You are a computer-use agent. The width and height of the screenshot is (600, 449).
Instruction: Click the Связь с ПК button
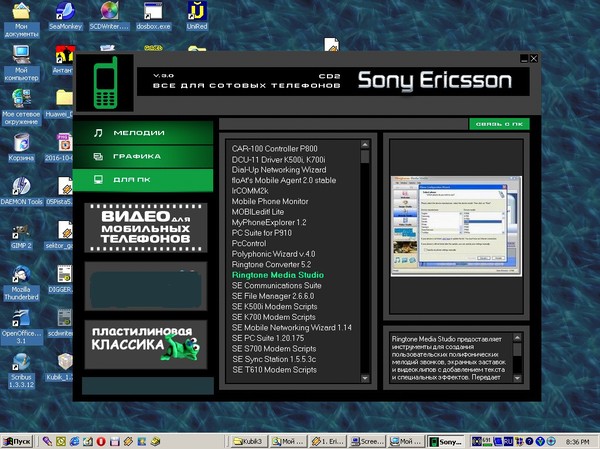coord(499,124)
